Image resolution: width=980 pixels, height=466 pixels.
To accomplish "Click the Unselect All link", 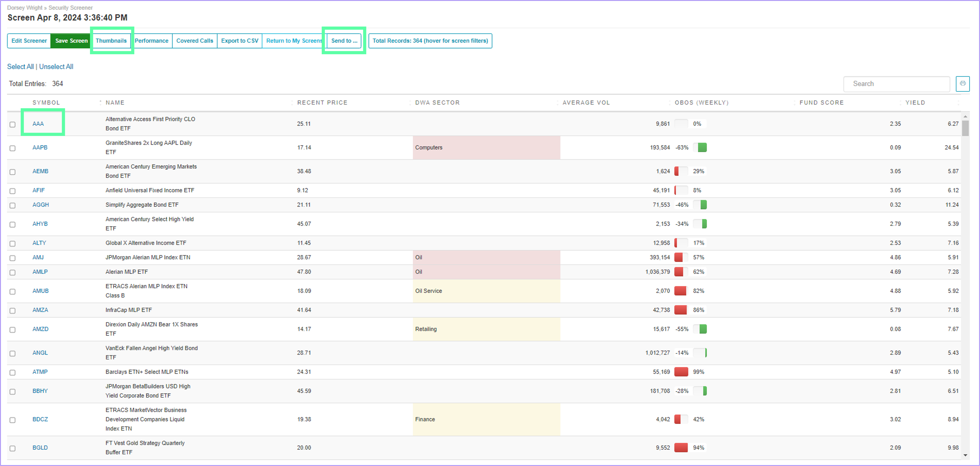I will point(56,67).
